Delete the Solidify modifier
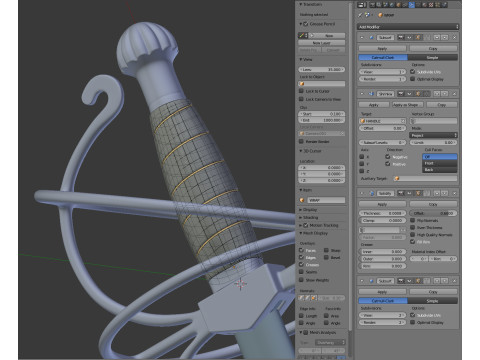This screenshot has width=480, height=360. click(454, 193)
